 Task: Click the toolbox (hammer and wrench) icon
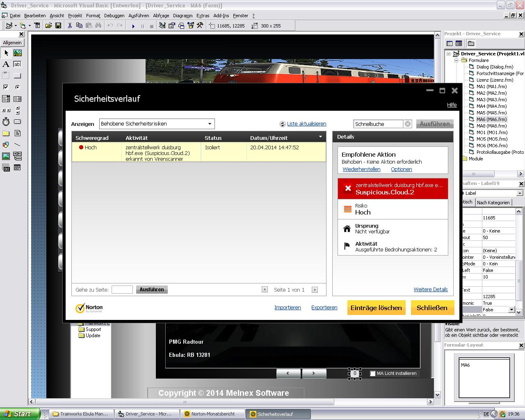pyautogui.click(x=200, y=26)
